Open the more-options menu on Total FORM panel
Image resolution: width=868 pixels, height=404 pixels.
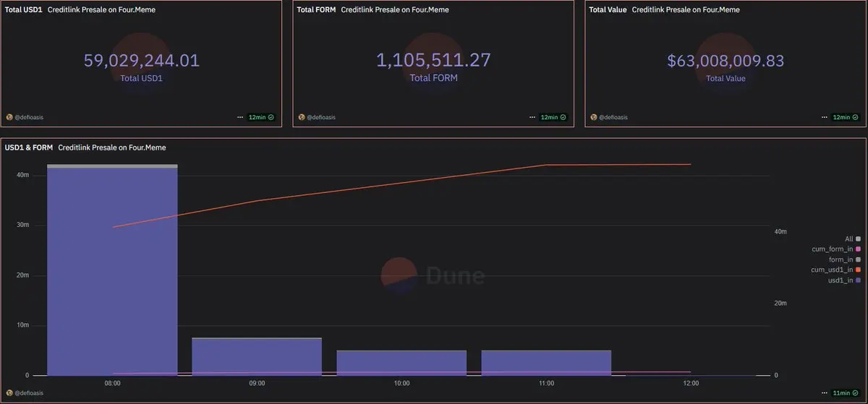pyautogui.click(x=532, y=117)
